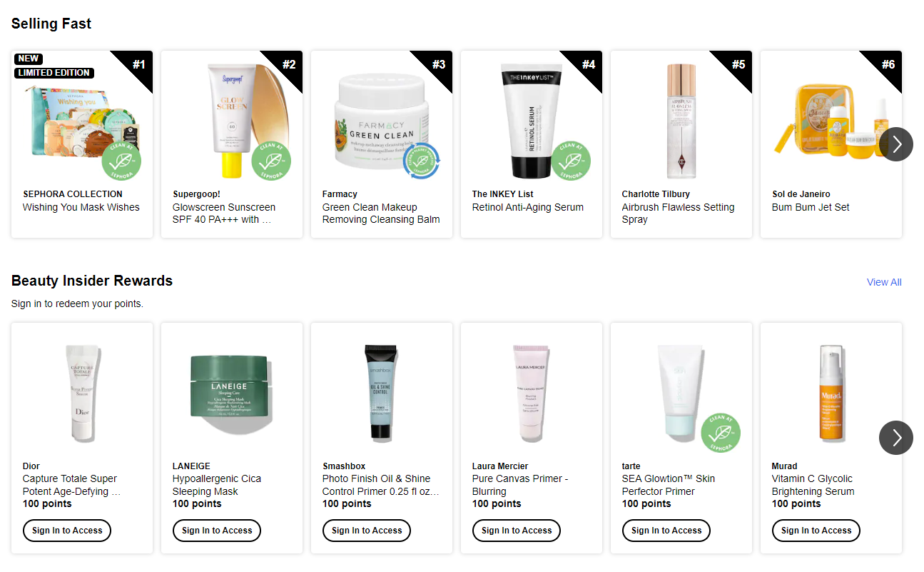Click Clean at Sephora badge on tarte primer
This screenshot has width=924, height=572.
pyautogui.click(x=721, y=433)
